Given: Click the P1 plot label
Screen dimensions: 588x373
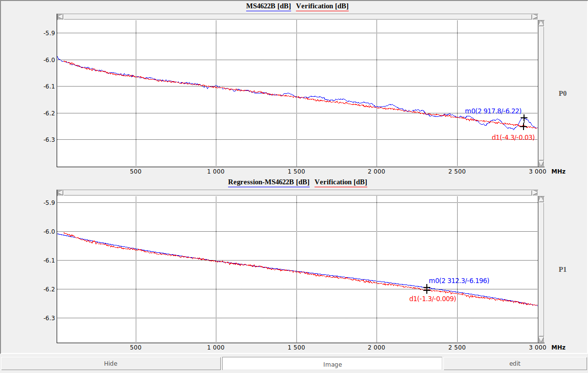Looking at the screenshot, I should (x=563, y=269).
